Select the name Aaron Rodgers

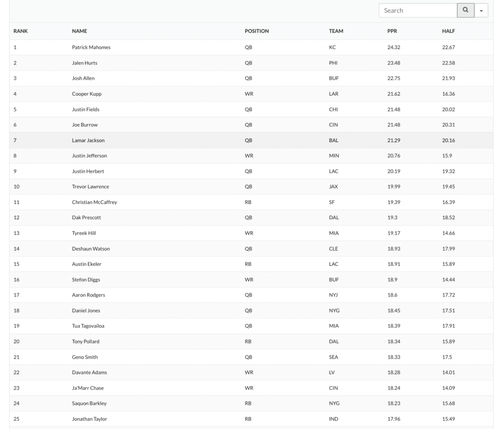coord(89,295)
